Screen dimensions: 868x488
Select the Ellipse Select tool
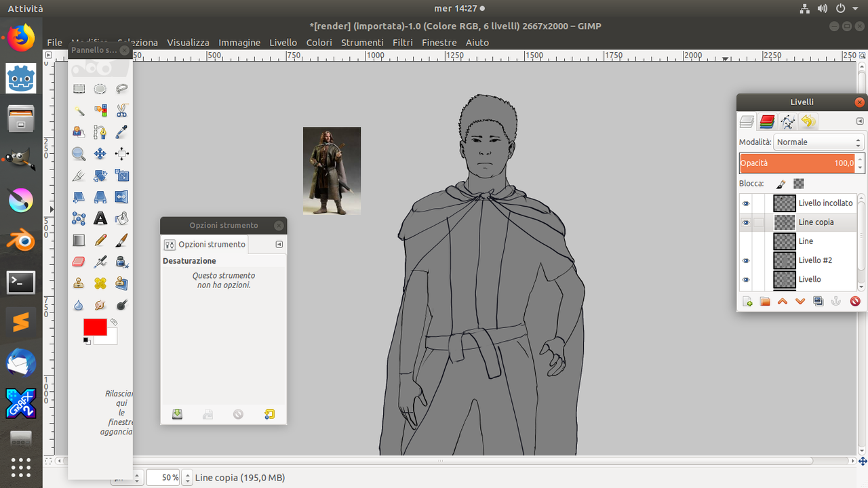pos(100,89)
